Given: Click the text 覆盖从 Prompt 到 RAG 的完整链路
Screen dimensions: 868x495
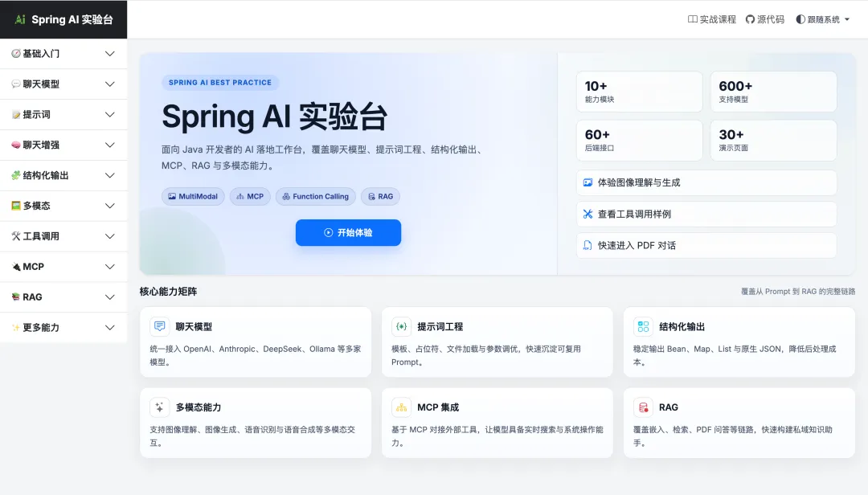Looking at the screenshot, I should pyautogui.click(x=798, y=291).
